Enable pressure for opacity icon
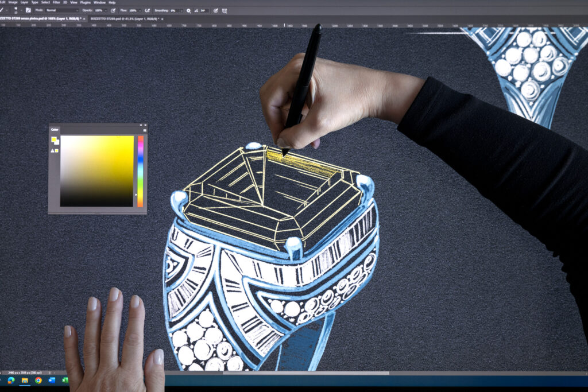The width and height of the screenshot is (588, 392). click(113, 10)
